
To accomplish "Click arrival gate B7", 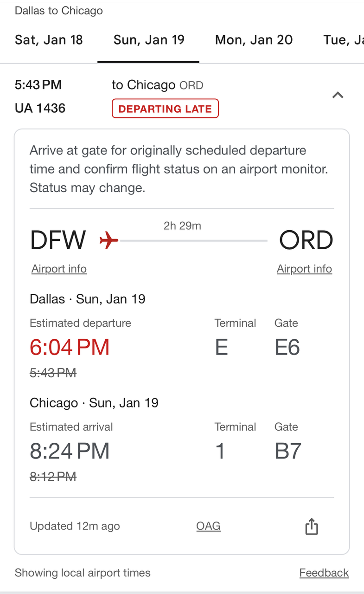I will (x=288, y=451).
